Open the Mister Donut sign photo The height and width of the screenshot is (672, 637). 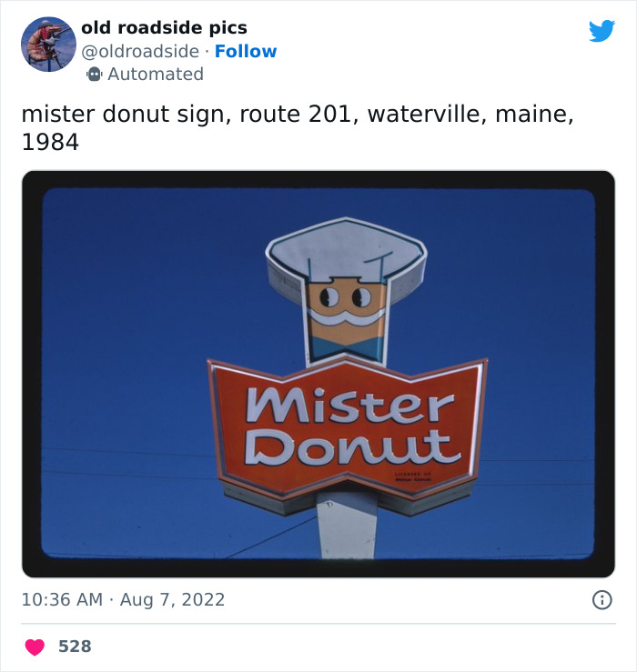coord(318,374)
